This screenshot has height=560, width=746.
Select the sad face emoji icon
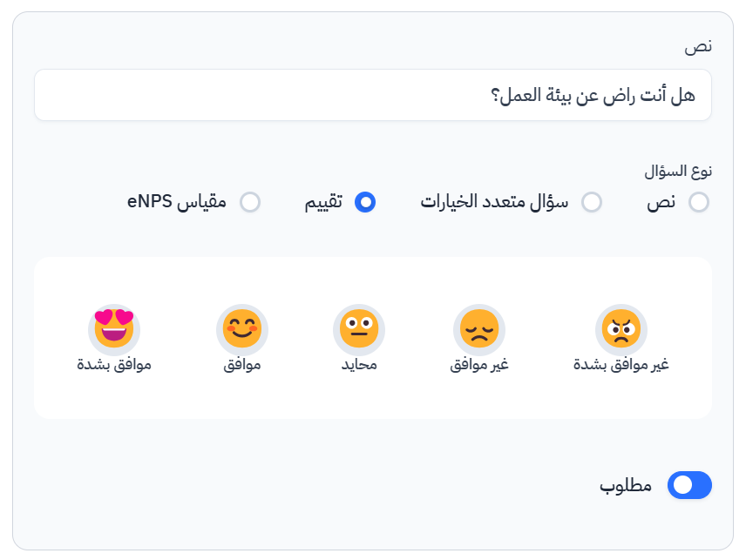coord(479,329)
